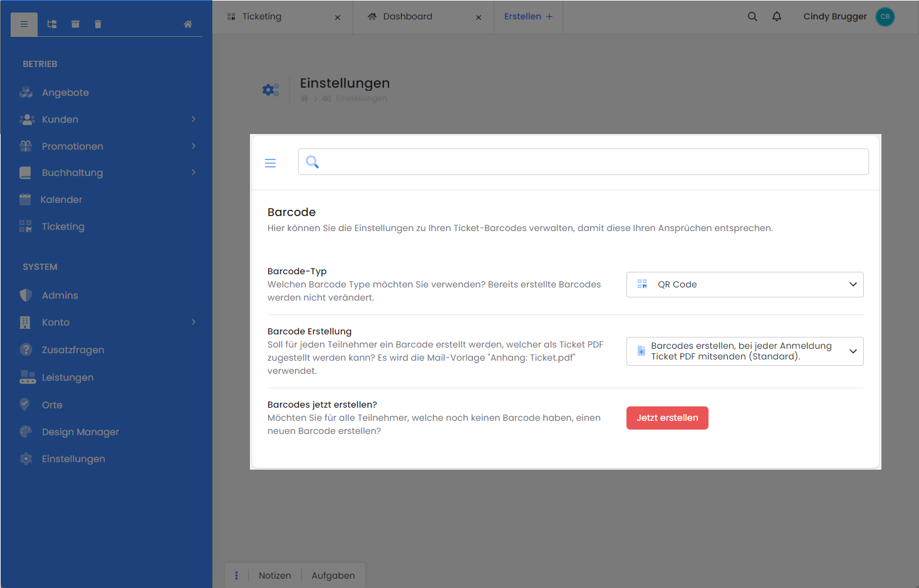
Task: Click the search magnifier in top bar
Action: click(x=752, y=17)
